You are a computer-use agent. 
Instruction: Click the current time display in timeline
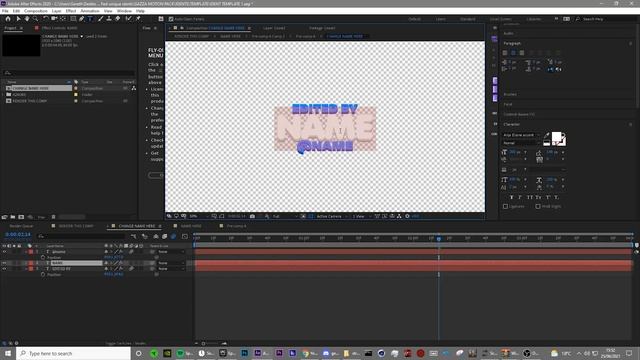(x=18, y=235)
